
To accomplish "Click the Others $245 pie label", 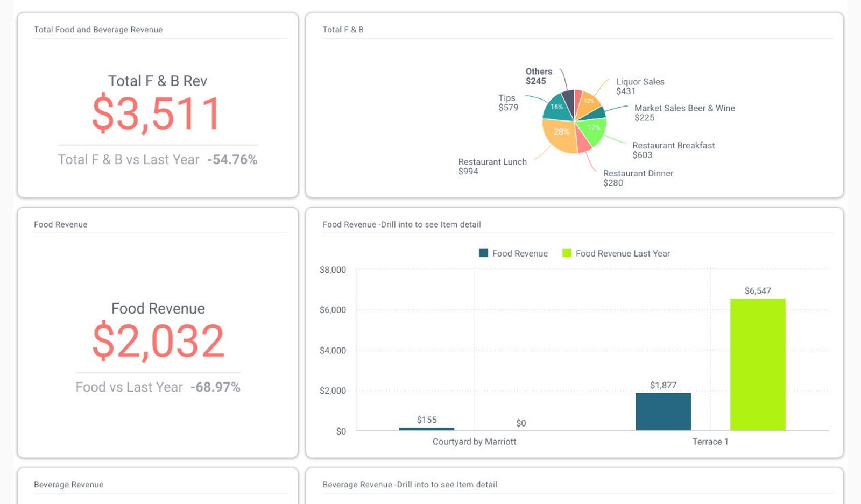I will [539, 76].
